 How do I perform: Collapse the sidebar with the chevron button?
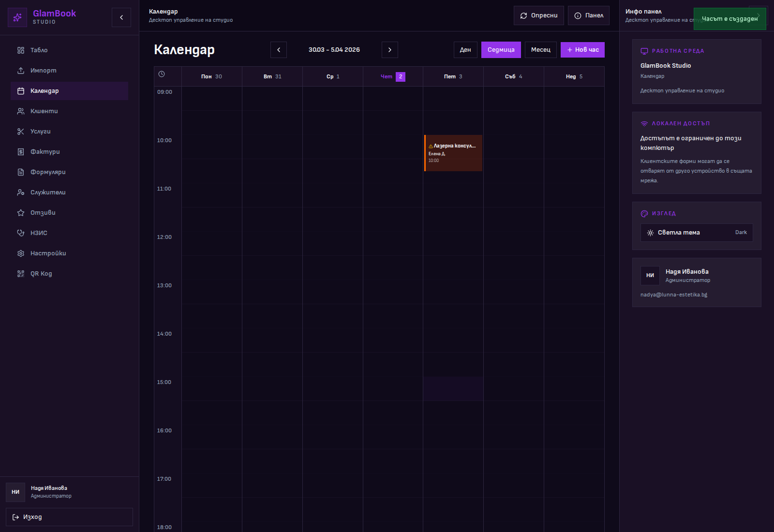click(x=121, y=17)
